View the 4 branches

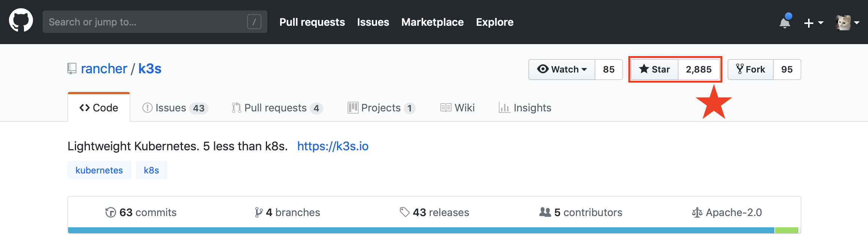[x=288, y=212]
